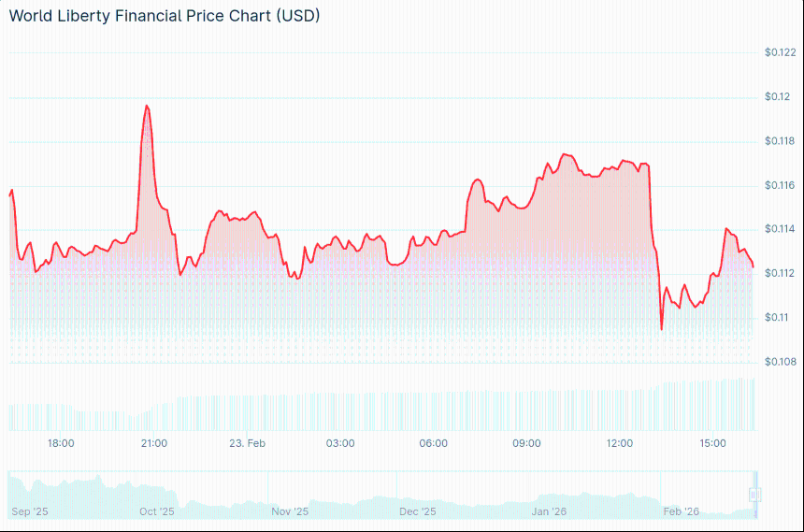
Task: Click the 'Dec '25' label in navigator
Action: pos(418,511)
